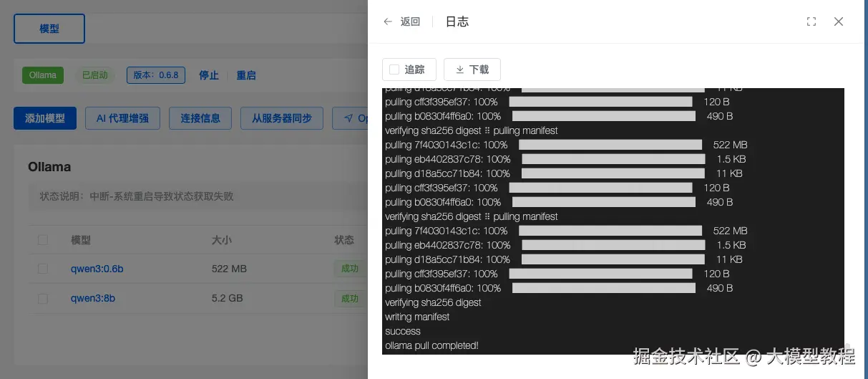Click the fullscreen icon in log panel header
The width and height of the screenshot is (868, 379).
coord(811,21)
